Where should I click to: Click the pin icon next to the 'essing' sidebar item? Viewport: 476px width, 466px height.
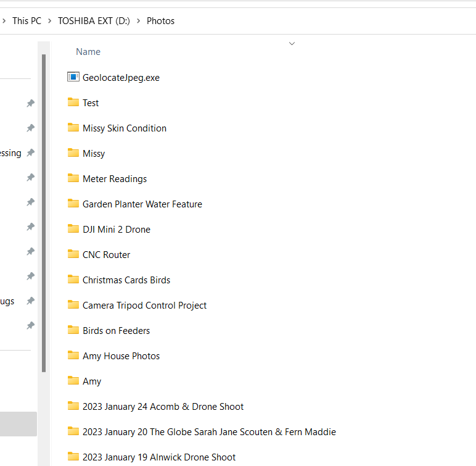[x=30, y=153]
